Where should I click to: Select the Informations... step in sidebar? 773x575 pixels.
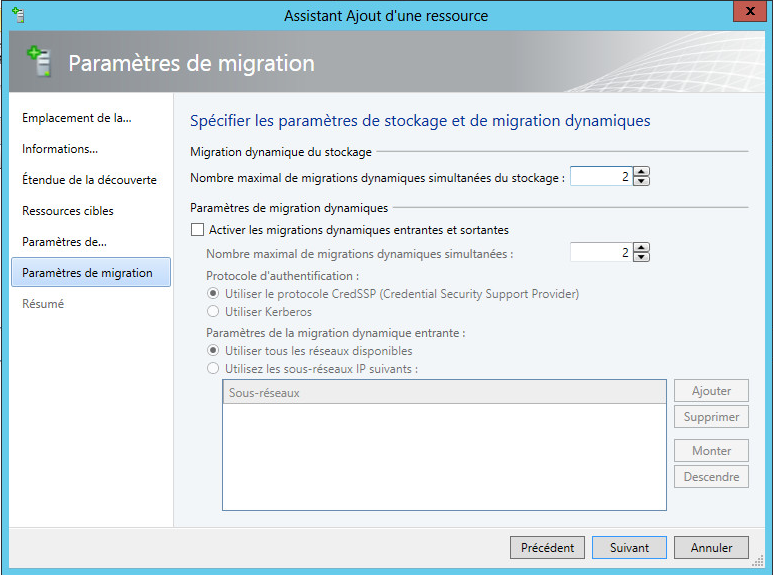[x=60, y=149]
